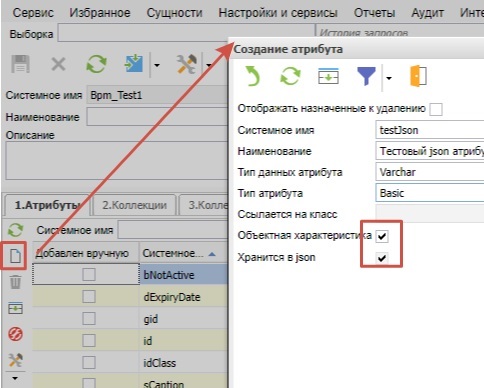Click the green undo arrow icon
This screenshot has width=484, height=388.
coord(252,76)
